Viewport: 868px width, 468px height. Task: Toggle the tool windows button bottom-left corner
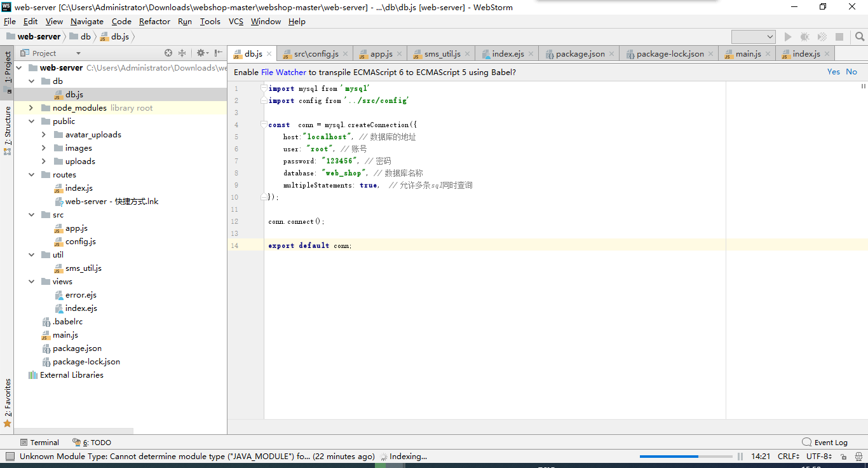coord(10,456)
